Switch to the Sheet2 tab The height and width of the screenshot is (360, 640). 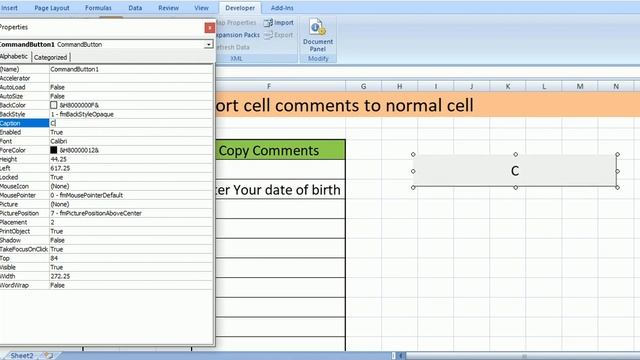[22, 356]
